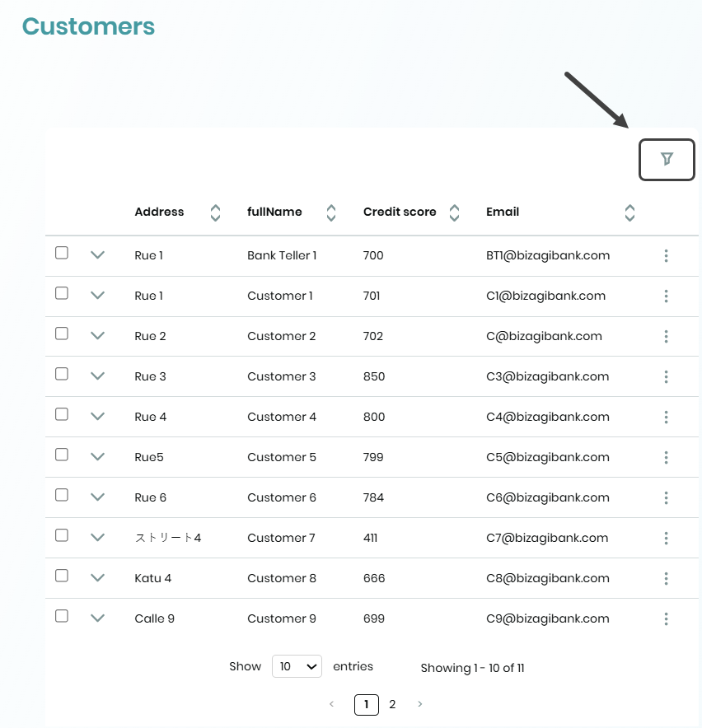
Task: Open row actions menu for Customer 4
Action: pos(666,417)
